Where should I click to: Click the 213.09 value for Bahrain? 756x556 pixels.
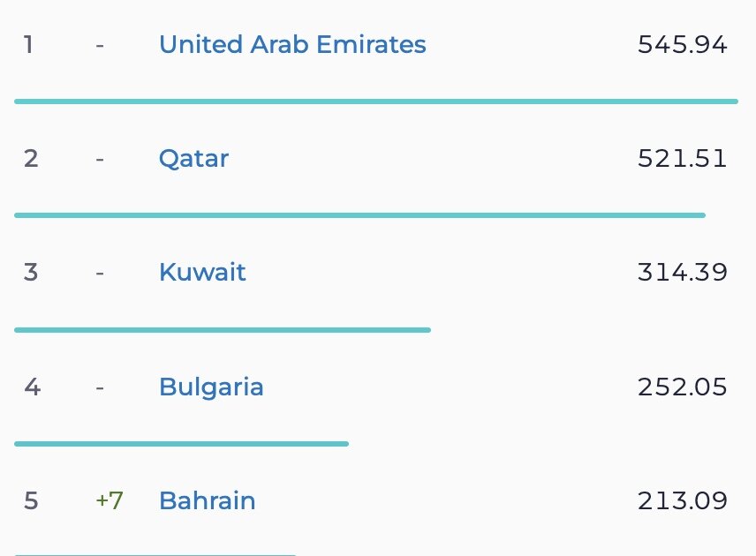tap(682, 501)
